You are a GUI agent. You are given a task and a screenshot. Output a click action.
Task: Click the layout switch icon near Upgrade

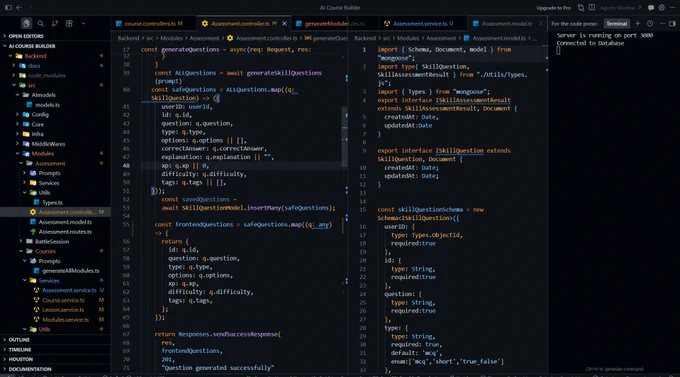(x=581, y=7)
